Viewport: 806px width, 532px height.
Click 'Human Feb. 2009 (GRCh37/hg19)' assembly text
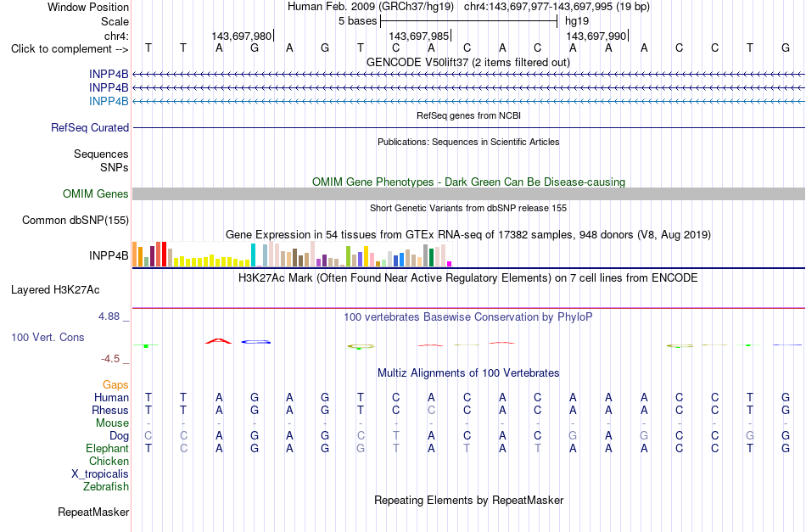(x=371, y=7)
